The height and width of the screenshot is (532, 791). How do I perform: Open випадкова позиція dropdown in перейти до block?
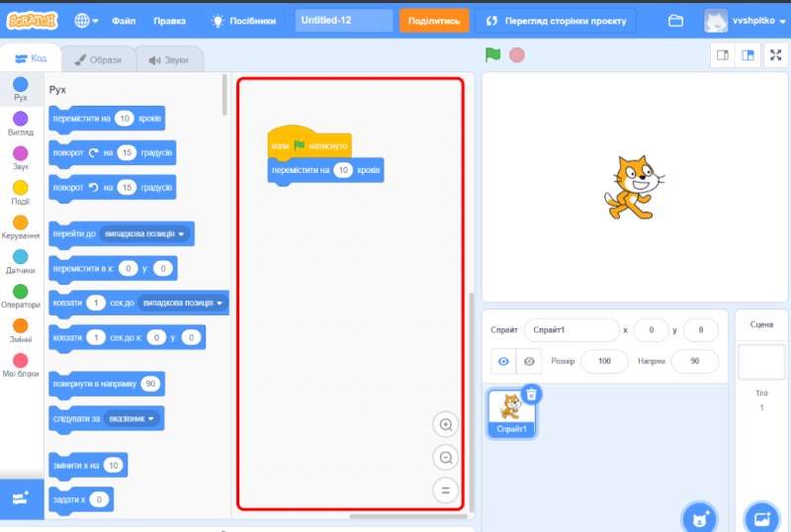coord(145,233)
